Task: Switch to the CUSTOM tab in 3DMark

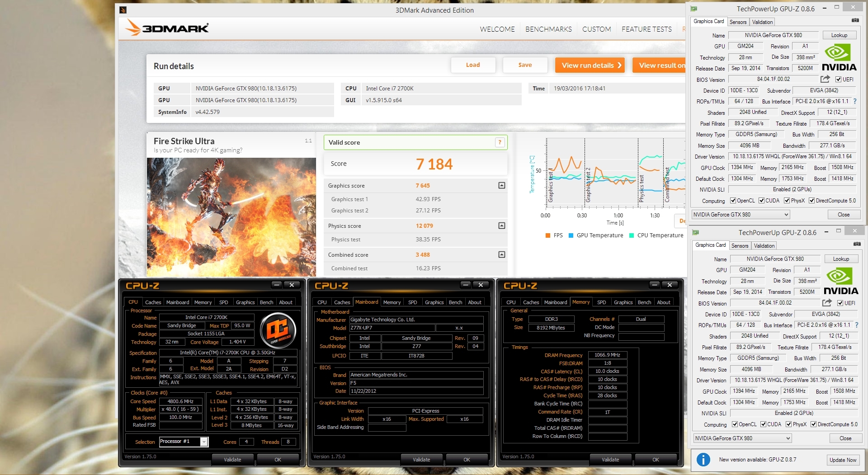Action: point(596,29)
